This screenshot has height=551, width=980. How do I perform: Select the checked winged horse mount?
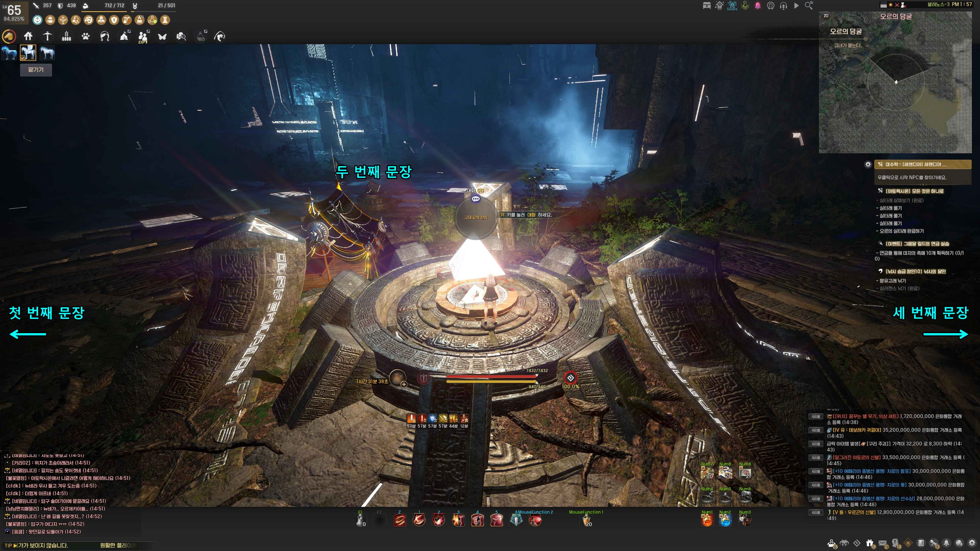[28, 53]
